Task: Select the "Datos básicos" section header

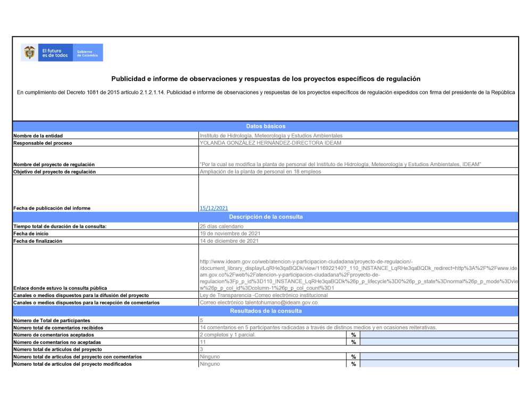Action: [x=265, y=127]
